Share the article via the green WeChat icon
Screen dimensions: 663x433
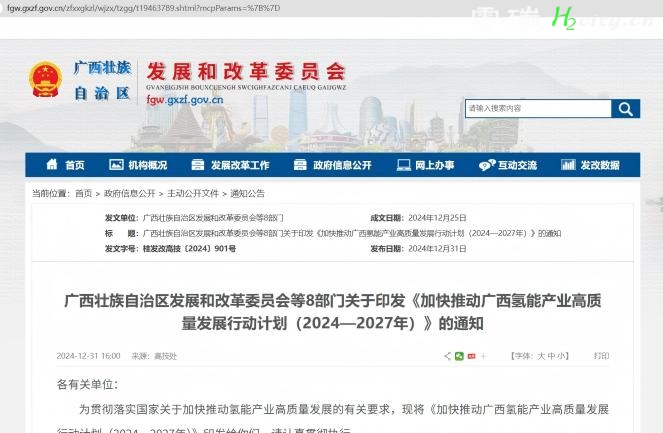[x=459, y=356]
